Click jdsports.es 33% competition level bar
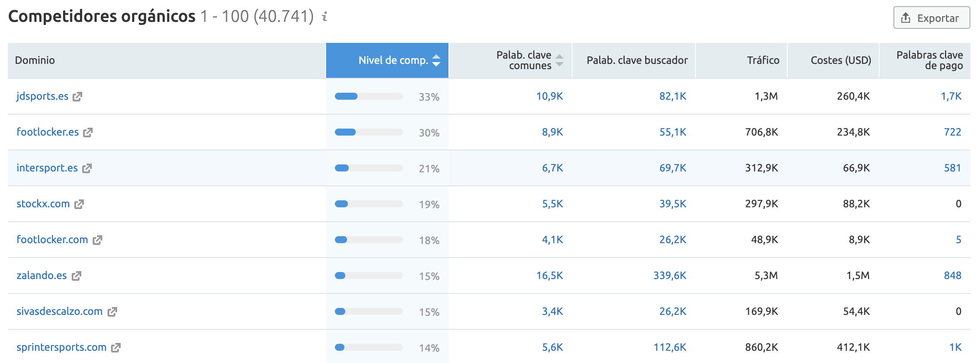 369,96
